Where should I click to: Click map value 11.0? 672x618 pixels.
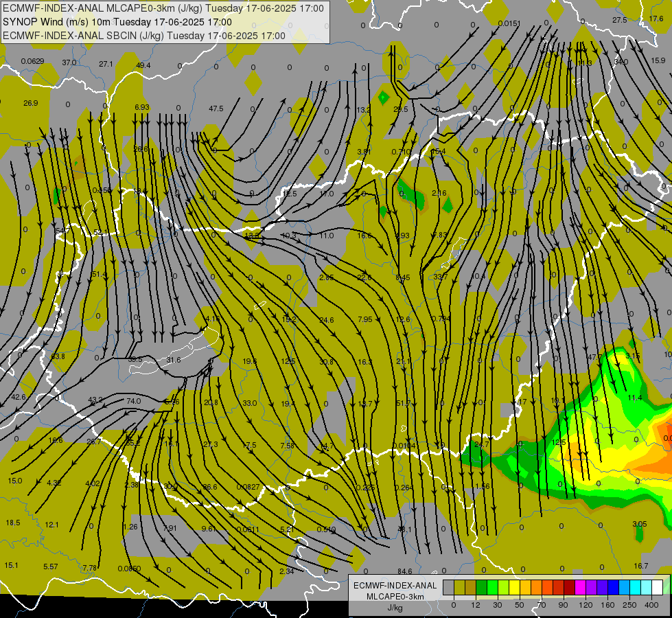327,236
